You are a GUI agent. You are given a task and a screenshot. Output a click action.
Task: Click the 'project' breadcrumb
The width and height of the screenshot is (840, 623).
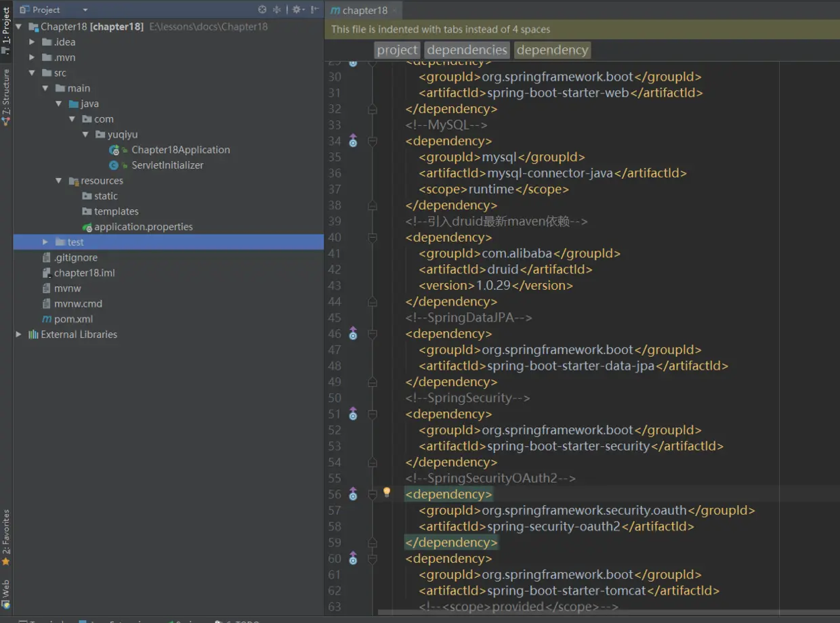pos(397,50)
